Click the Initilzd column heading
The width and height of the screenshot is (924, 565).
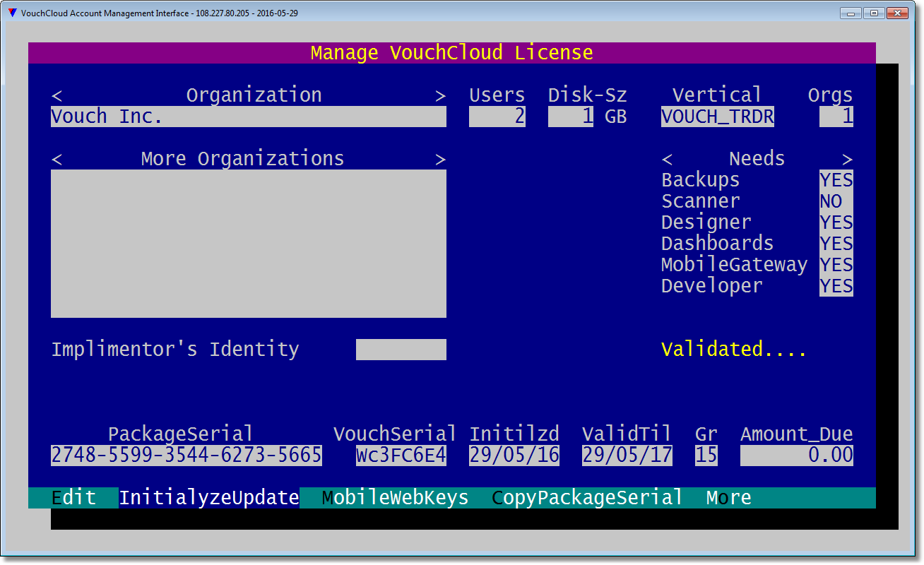(x=514, y=434)
